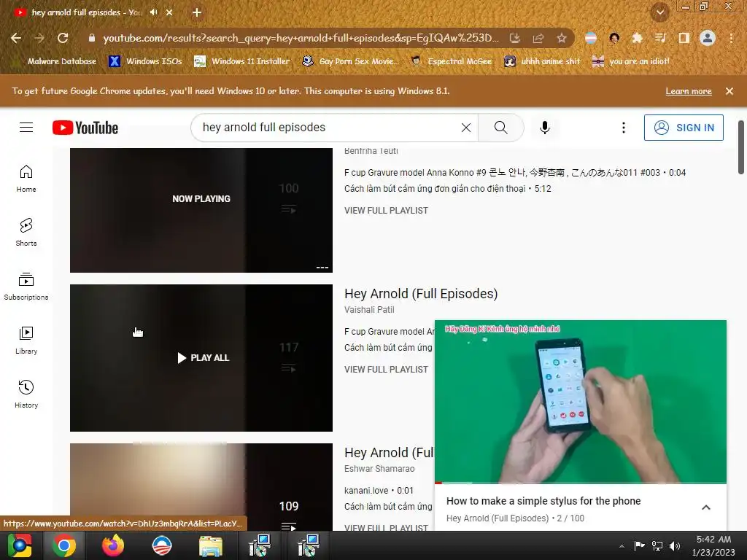Image resolution: width=747 pixels, height=560 pixels.
Task: Open the tab search dropdown arrow
Action: [659, 12]
